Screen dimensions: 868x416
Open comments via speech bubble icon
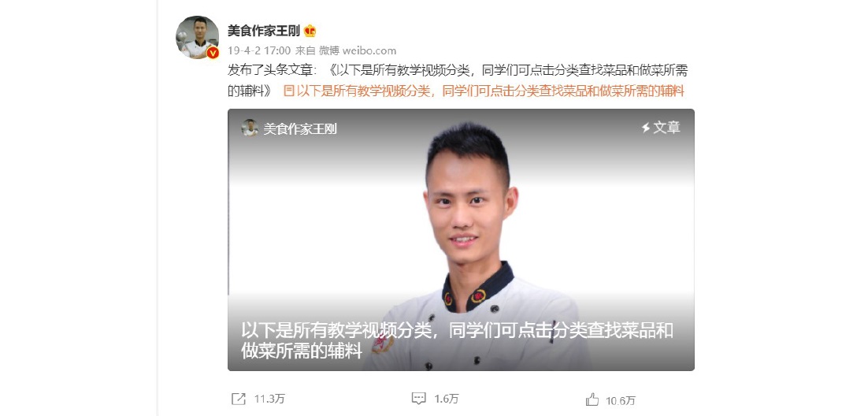click(x=418, y=399)
